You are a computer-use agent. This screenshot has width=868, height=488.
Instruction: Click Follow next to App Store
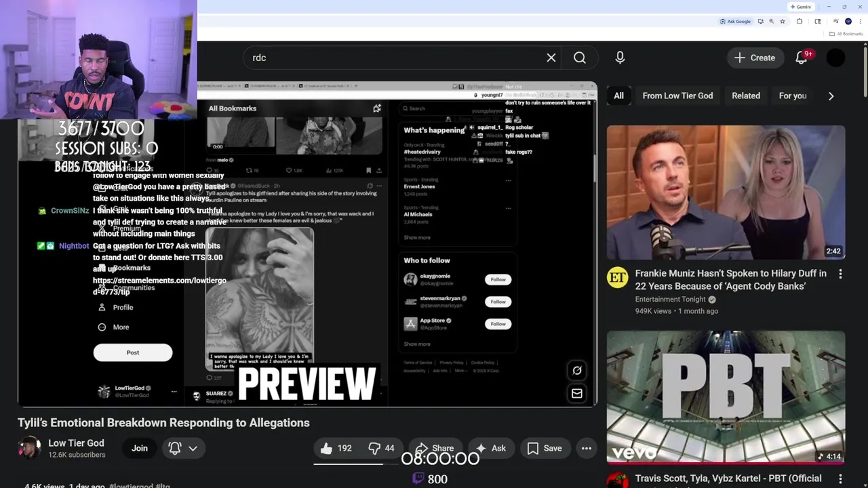coord(498,324)
